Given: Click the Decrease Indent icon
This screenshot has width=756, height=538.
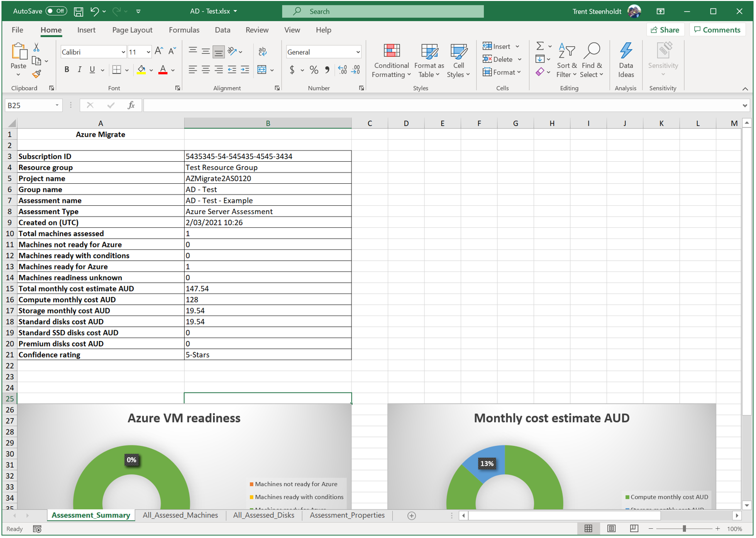Looking at the screenshot, I should click(232, 70).
